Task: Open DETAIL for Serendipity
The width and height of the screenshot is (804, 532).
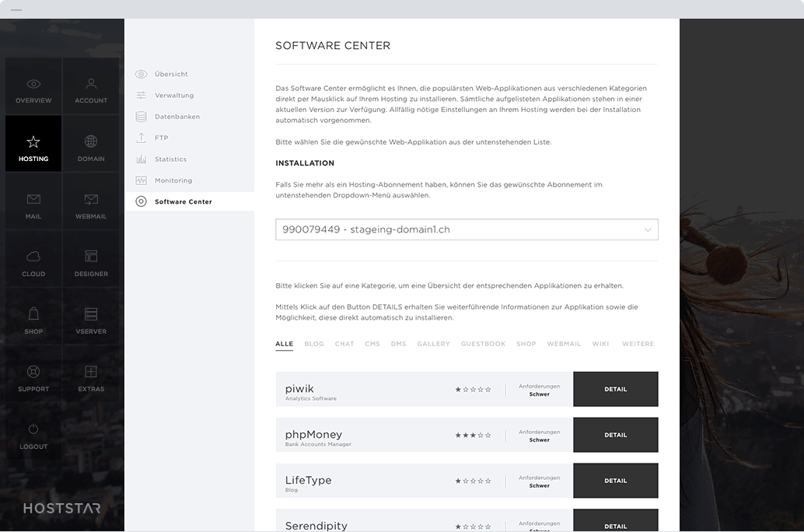Action: tap(615, 520)
